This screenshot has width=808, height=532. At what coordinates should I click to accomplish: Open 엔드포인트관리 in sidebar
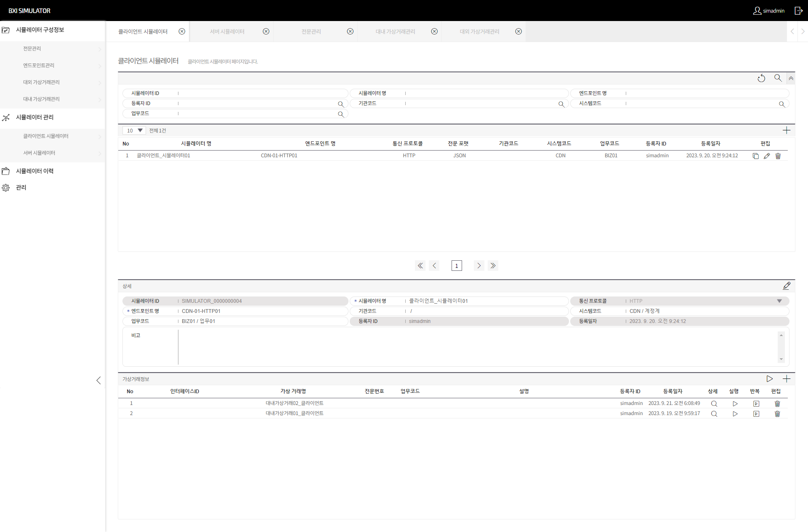click(52, 66)
